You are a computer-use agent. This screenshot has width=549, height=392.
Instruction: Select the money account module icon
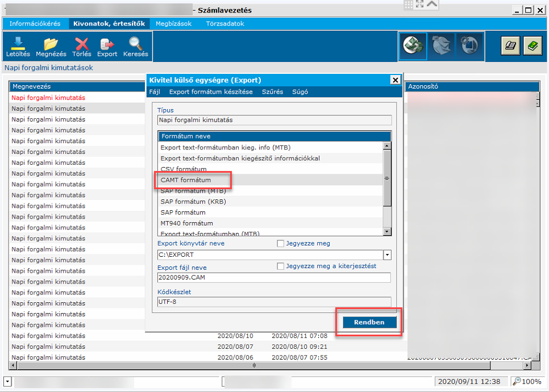pyautogui.click(x=413, y=46)
